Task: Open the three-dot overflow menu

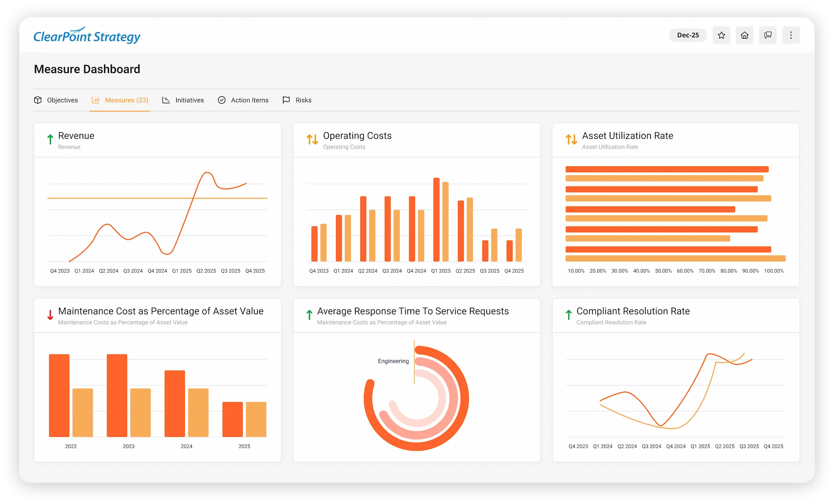Action: click(x=791, y=35)
